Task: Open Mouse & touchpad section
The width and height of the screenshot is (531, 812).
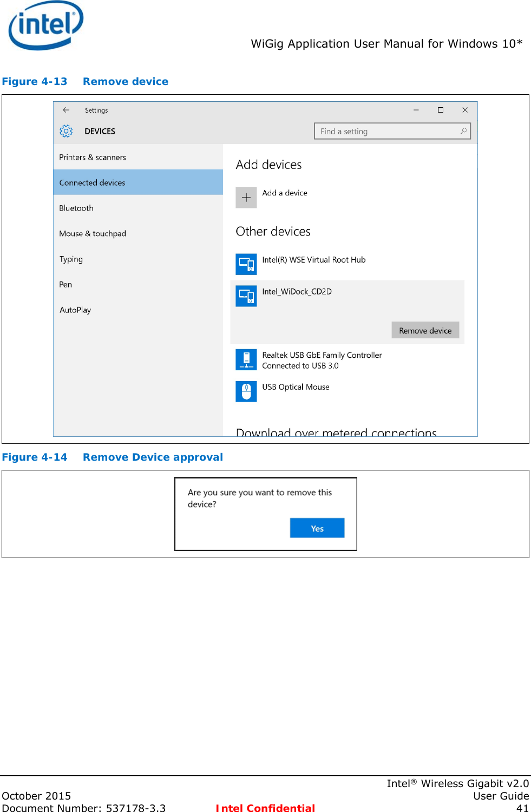Action: pyautogui.click(x=138, y=233)
